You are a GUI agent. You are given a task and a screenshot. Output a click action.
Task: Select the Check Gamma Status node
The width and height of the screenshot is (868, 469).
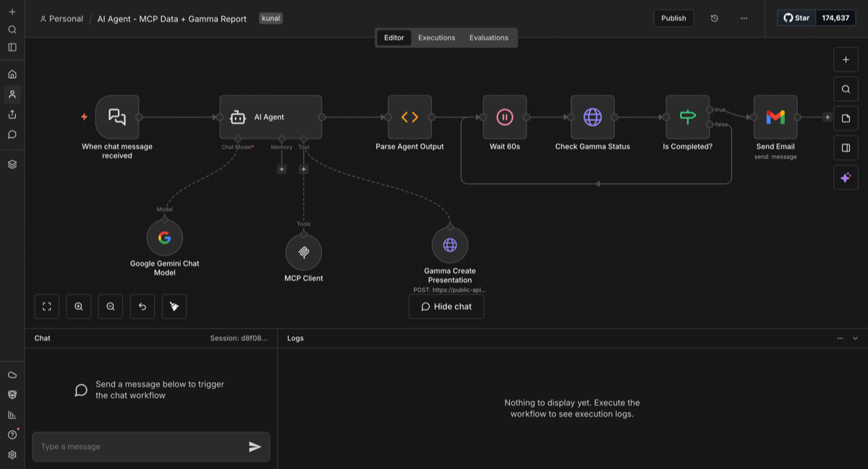592,117
